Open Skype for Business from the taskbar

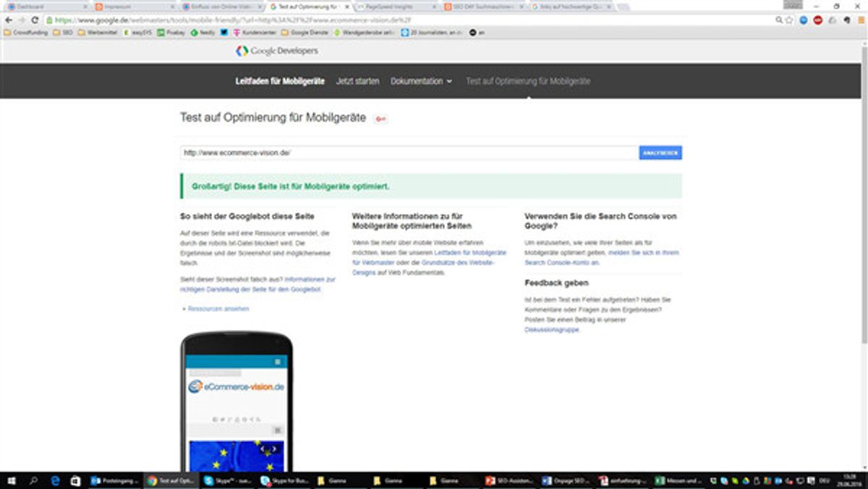click(x=284, y=480)
